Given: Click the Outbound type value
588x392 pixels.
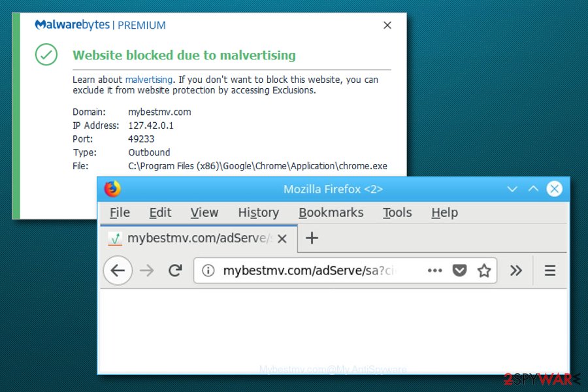Looking at the screenshot, I should point(149,152).
